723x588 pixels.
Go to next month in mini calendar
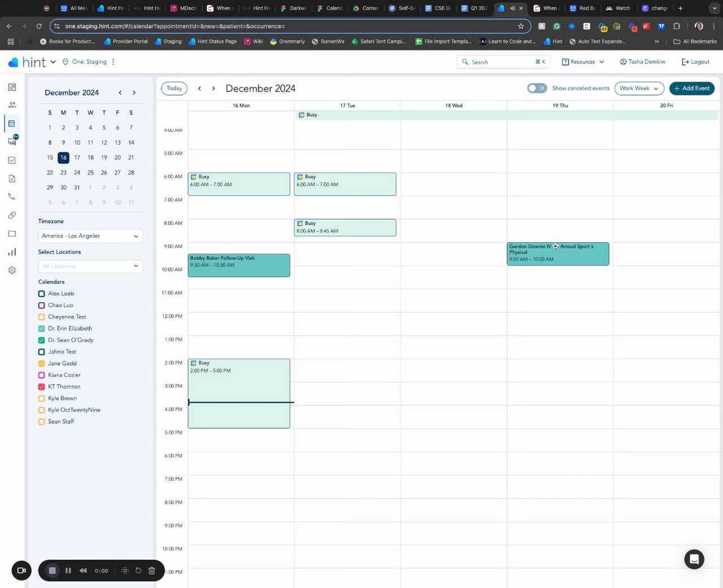[134, 93]
